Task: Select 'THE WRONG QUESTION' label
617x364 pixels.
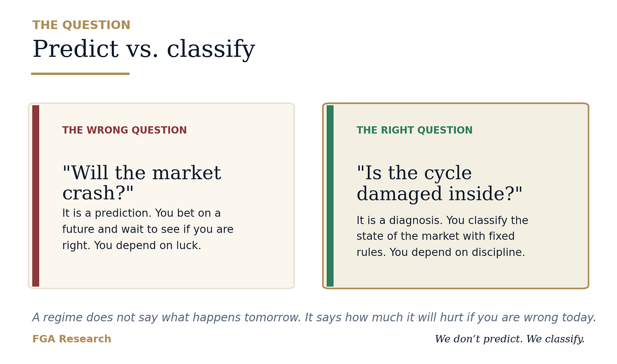Action: pos(125,130)
